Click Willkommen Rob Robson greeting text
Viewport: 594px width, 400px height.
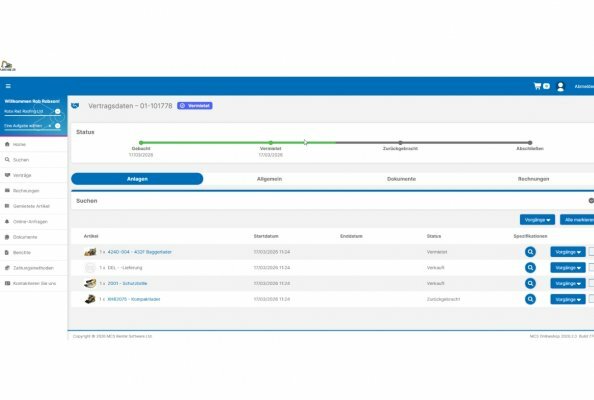click(x=32, y=102)
